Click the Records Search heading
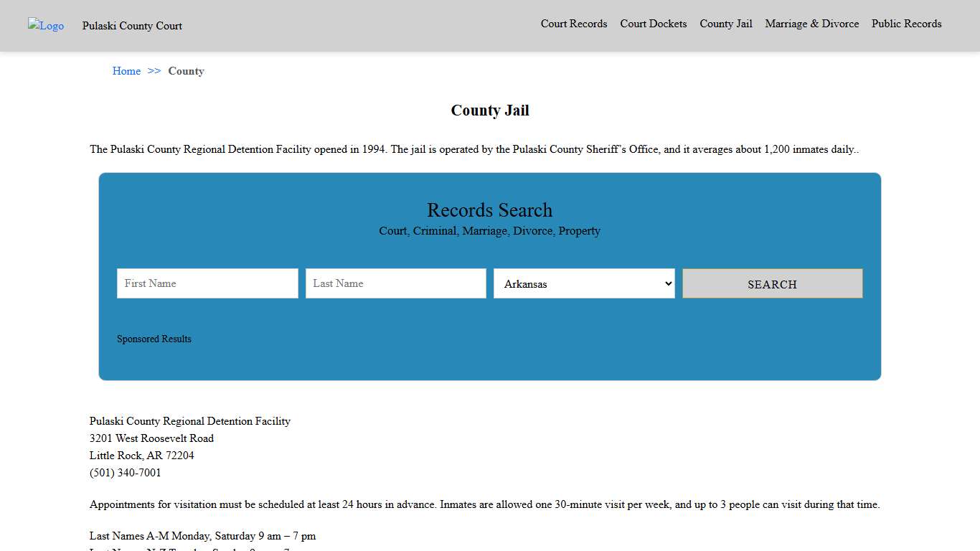 pyautogui.click(x=489, y=210)
